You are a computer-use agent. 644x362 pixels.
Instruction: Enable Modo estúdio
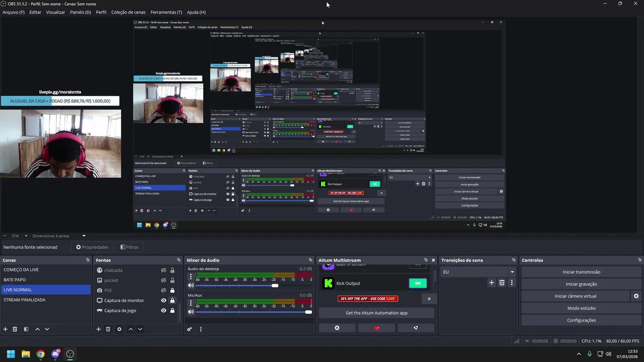tap(581, 308)
